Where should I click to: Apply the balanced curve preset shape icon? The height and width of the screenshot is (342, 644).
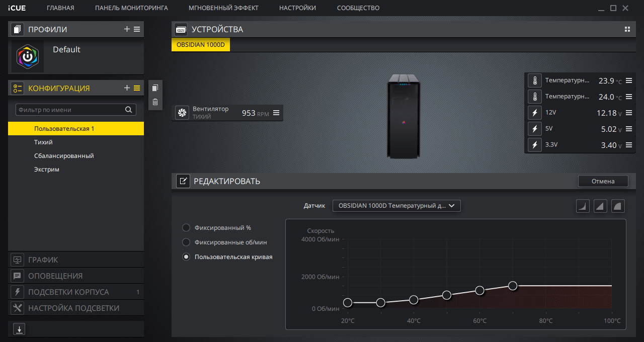coord(600,206)
